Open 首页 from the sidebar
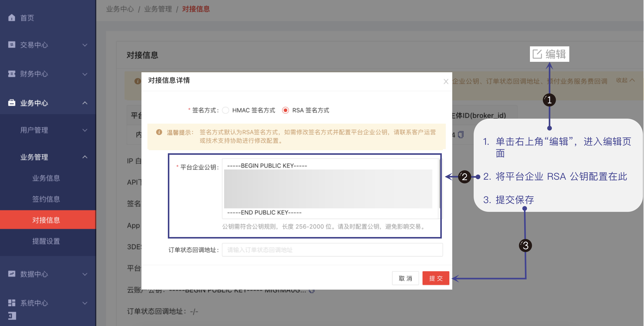This screenshot has width=644, height=326. [x=27, y=18]
